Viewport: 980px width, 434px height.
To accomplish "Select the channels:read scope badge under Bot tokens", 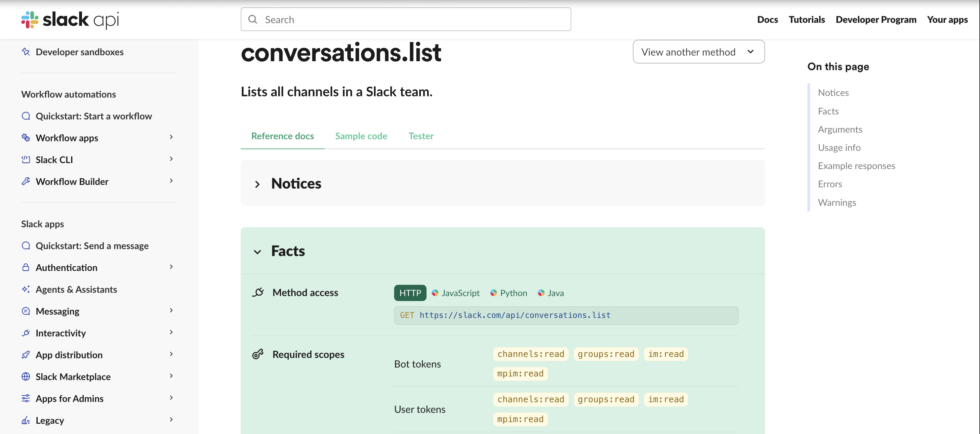I will point(530,354).
